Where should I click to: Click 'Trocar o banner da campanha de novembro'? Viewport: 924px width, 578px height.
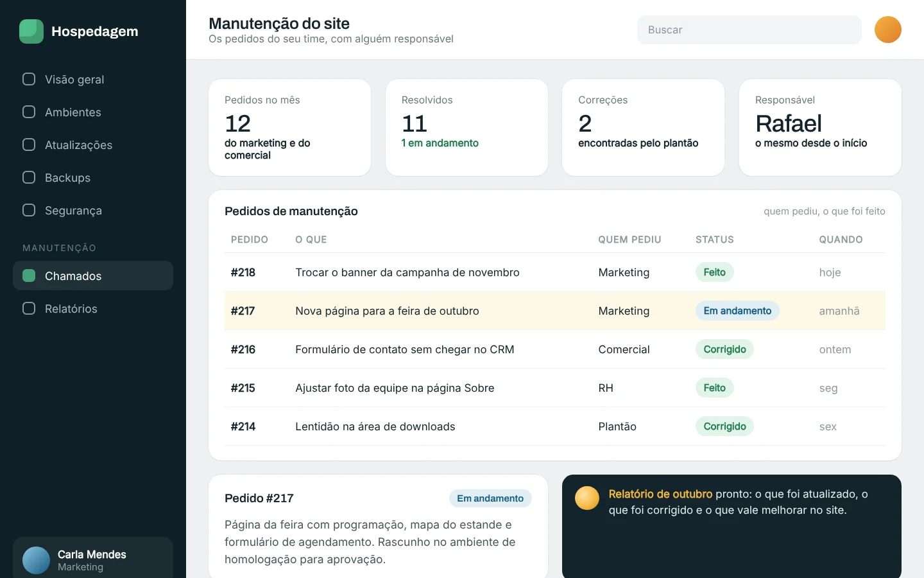pos(407,272)
